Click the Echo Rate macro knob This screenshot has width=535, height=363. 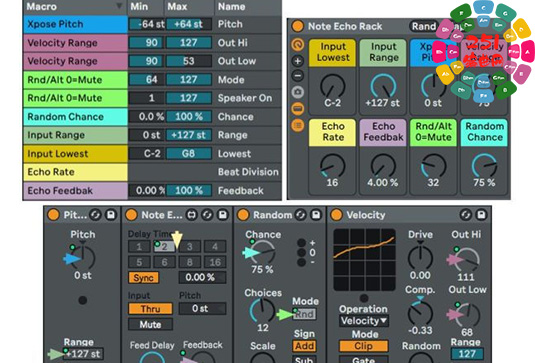[x=333, y=166]
